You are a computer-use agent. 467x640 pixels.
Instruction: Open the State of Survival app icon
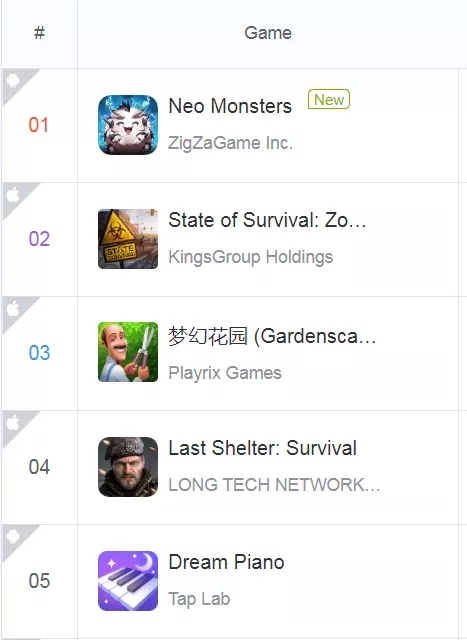(x=128, y=239)
